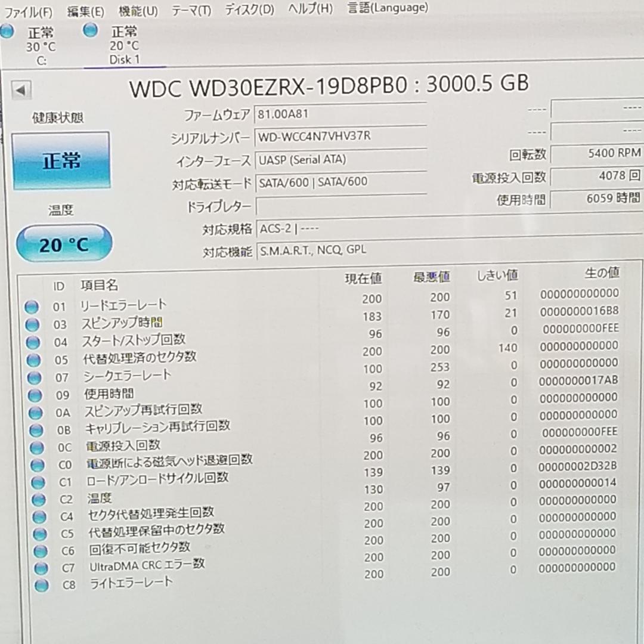Select the スタート/ストップ回数 row name
This screenshot has height=644, width=644.
(134, 340)
